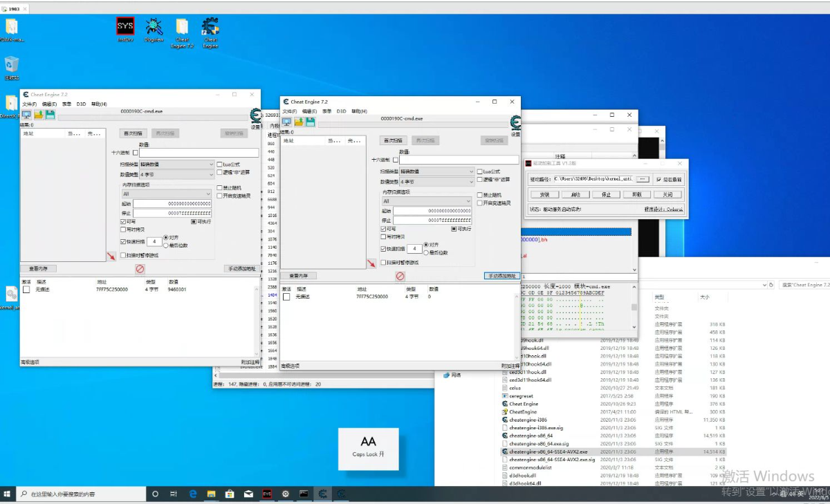This screenshot has height=504, width=830.
Task: Click 安装 button in driver loader tool
Action: point(544,194)
